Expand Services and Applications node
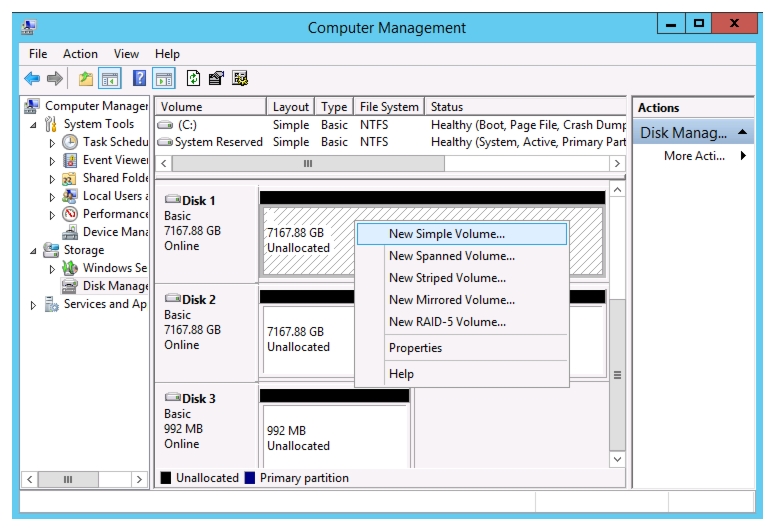The width and height of the screenshot is (776, 532). [33, 305]
